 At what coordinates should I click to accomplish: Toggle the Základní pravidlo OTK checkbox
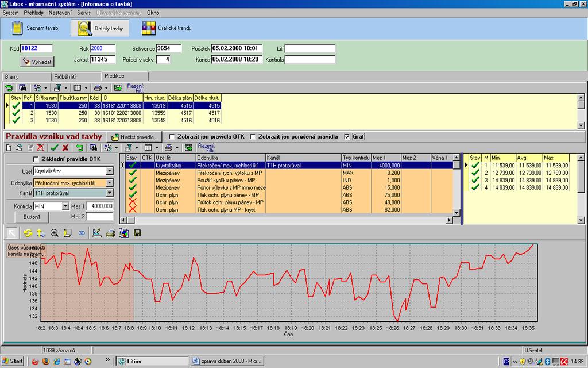click(x=36, y=159)
